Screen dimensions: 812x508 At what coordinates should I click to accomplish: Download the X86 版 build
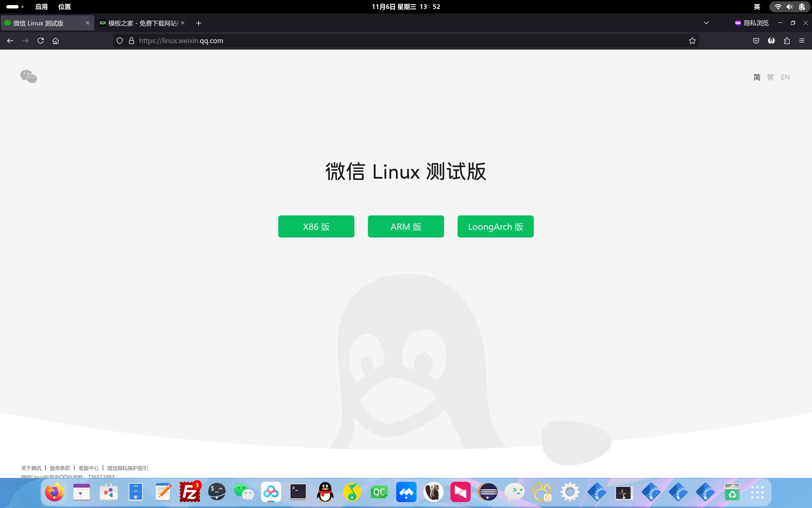[x=316, y=226]
